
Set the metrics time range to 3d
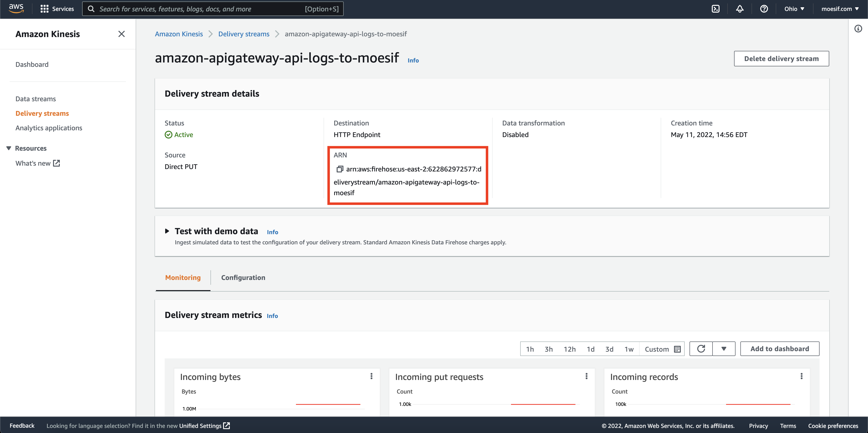point(609,349)
